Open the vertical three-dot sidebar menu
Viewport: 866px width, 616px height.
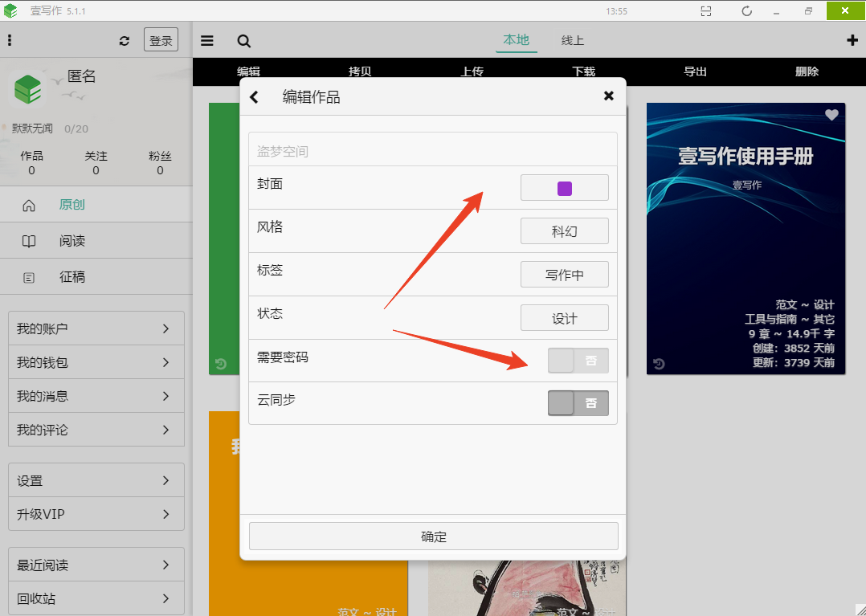tap(10, 39)
